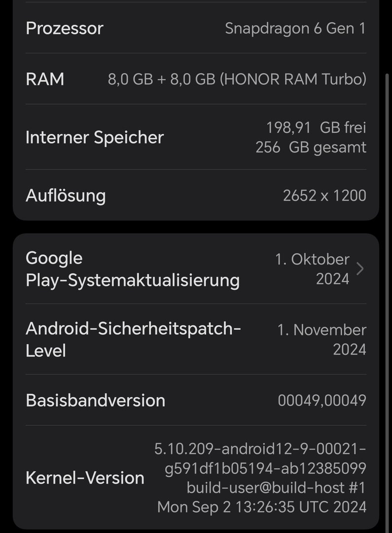The width and height of the screenshot is (392, 533).
Task: Tap the Prozessor row label
Action: coord(64,28)
